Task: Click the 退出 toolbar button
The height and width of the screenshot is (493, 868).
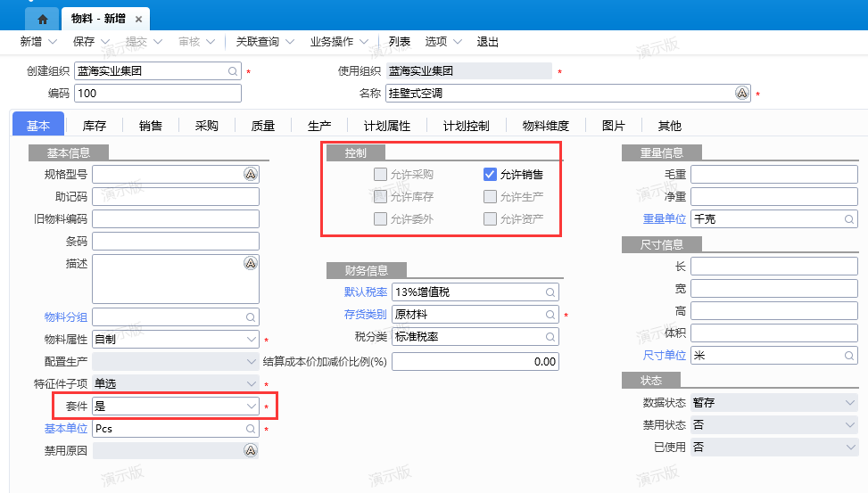Action: click(488, 42)
